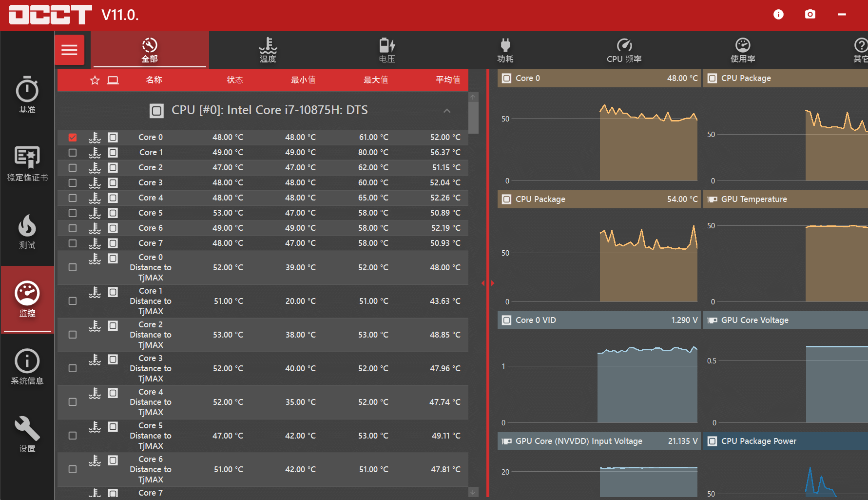Open the info icon in title bar
868x500 pixels.
pos(778,15)
